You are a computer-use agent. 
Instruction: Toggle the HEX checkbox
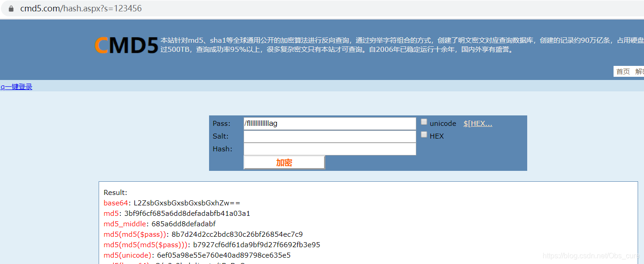coord(424,134)
